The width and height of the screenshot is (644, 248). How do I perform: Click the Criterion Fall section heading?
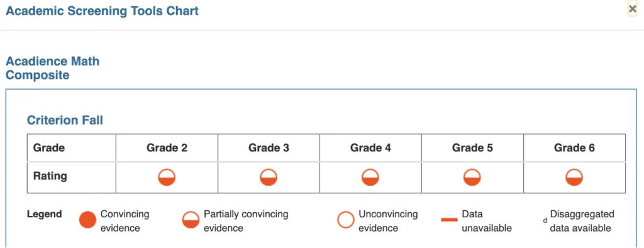(65, 120)
